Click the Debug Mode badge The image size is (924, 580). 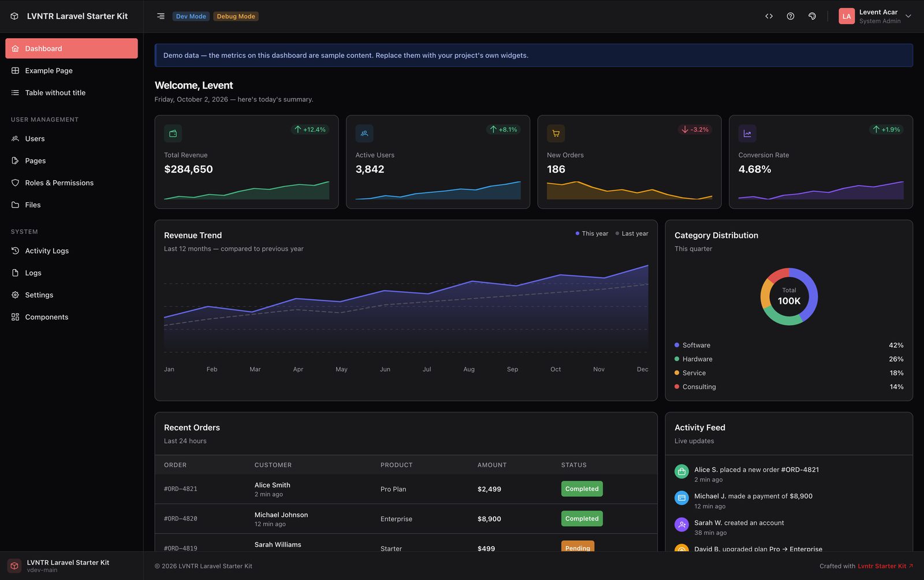click(x=236, y=16)
